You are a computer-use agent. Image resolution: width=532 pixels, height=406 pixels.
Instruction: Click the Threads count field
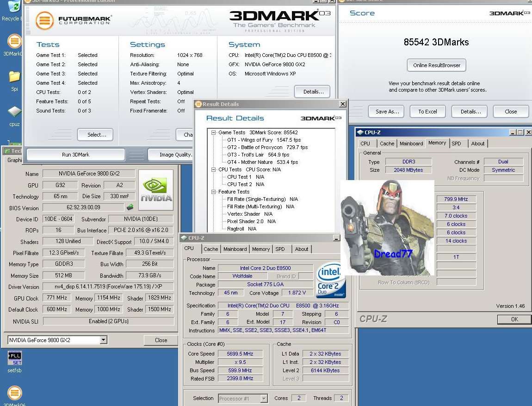(x=341, y=398)
